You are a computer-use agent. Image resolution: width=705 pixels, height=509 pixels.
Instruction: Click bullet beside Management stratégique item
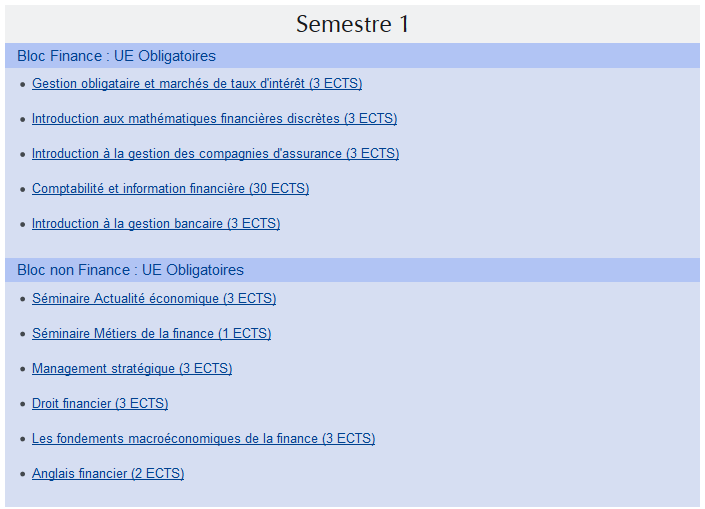click(x=22, y=369)
